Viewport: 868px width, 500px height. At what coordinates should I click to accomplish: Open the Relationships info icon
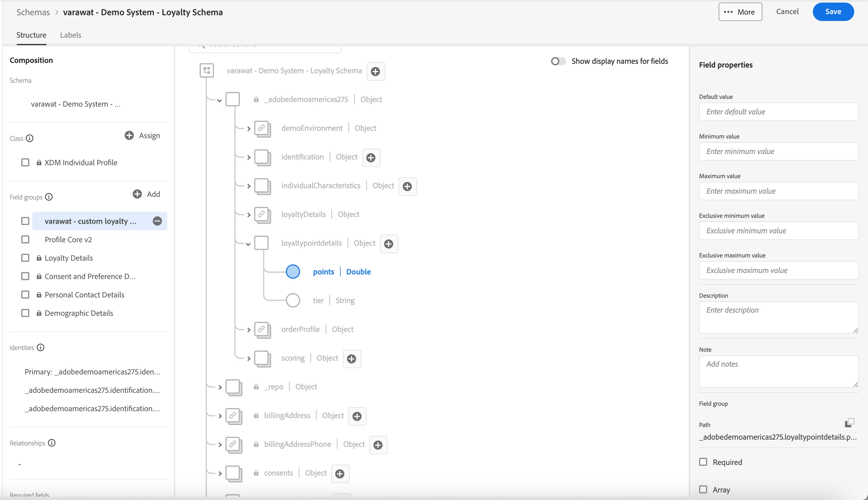pyautogui.click(x=52, y=443)
